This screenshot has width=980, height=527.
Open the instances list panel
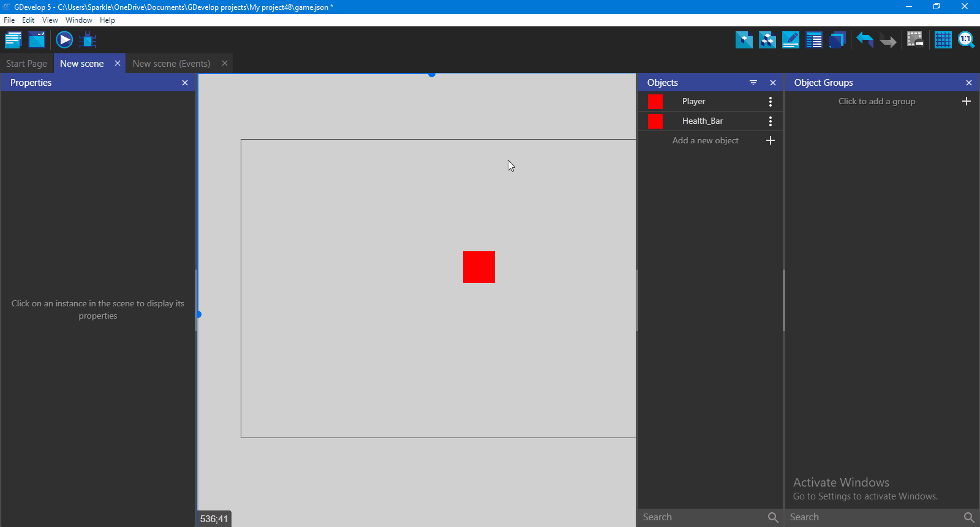(x=814, y=40)
